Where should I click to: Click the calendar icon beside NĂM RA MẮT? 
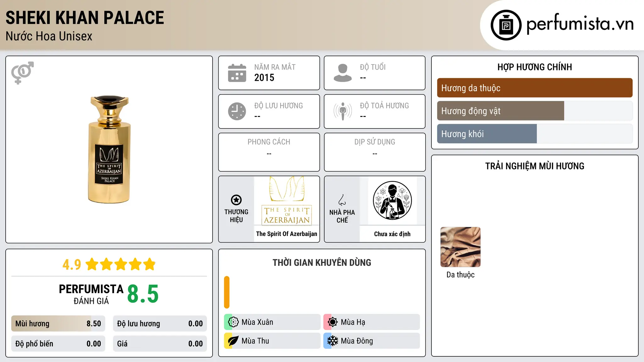coord(237,73)
